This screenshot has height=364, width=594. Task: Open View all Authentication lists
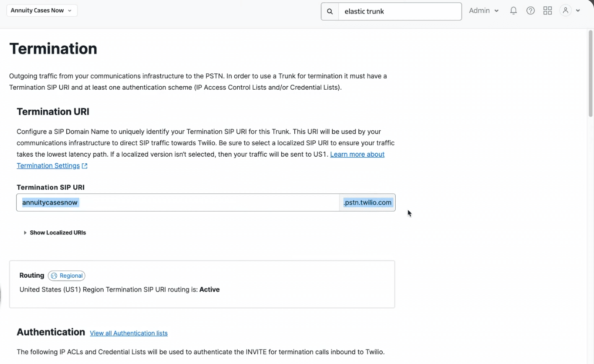[129, 333]
